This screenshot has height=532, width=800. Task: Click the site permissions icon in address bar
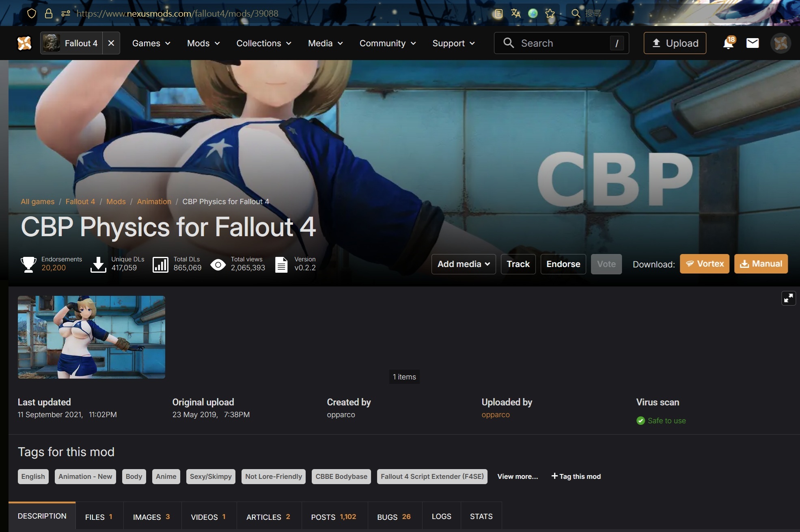click(65, 13)
